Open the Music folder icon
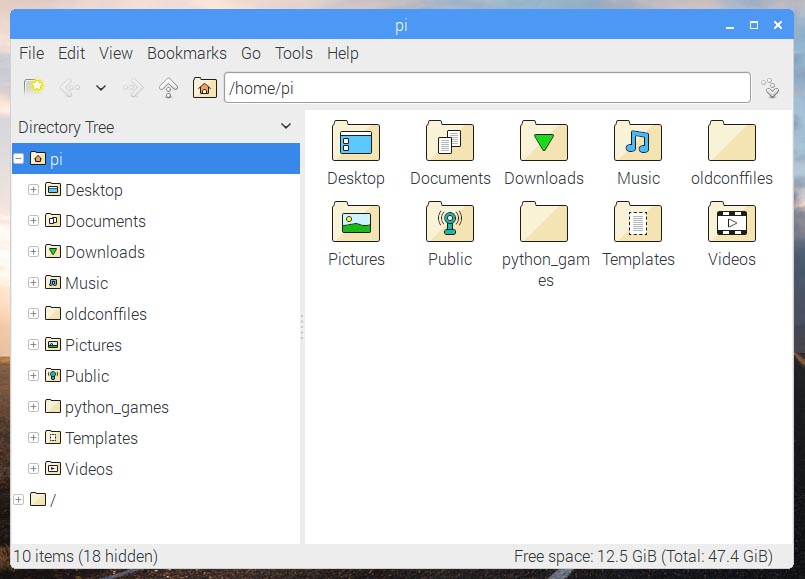Image resolution: width=805 pixels, height=579 pixels. pyautogui.click(x=637, y=143)
